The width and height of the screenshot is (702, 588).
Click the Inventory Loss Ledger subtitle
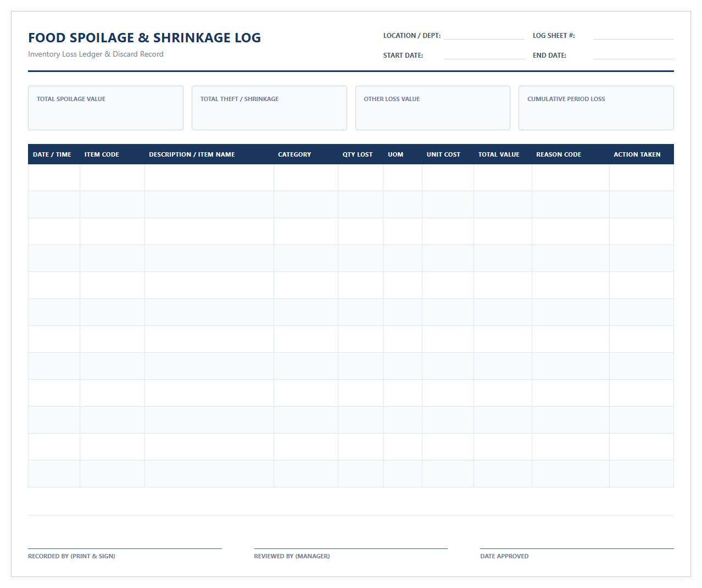click(96, 54)
